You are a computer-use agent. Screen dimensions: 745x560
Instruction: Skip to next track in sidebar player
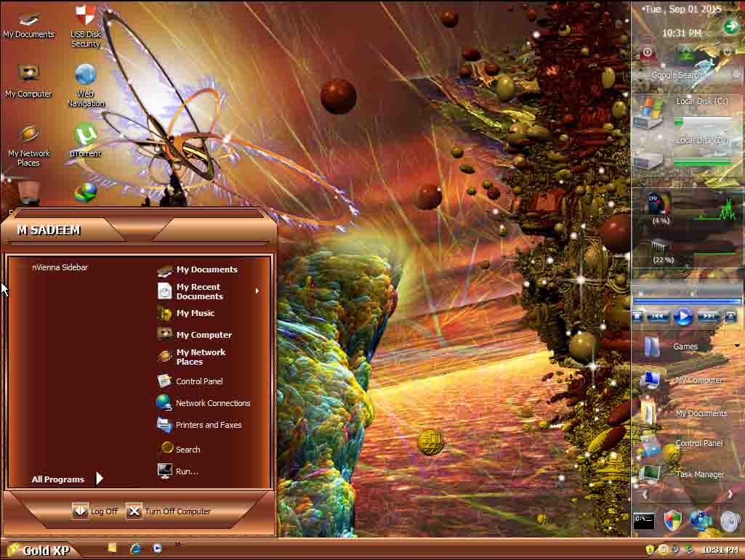click(x=709, y=317)
